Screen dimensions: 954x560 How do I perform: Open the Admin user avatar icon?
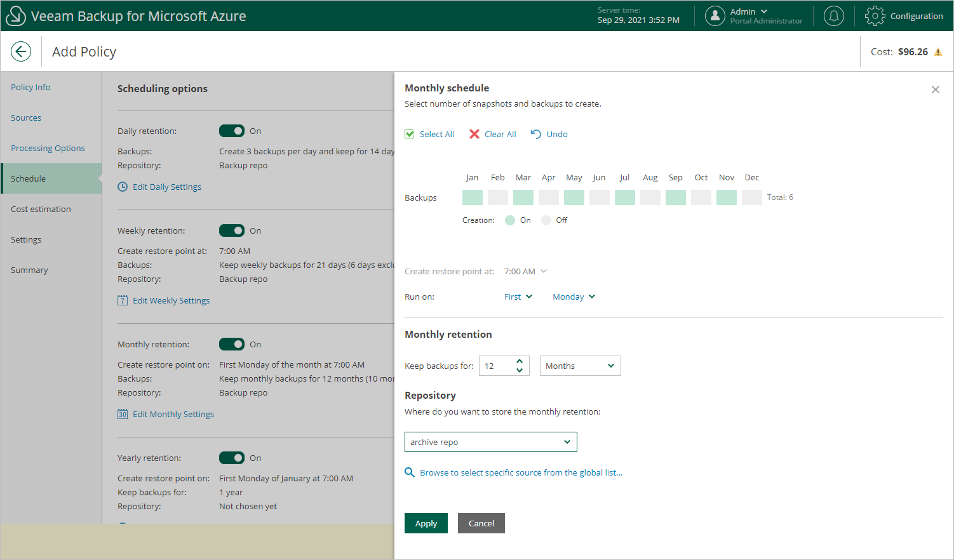(x=715, y=16)
